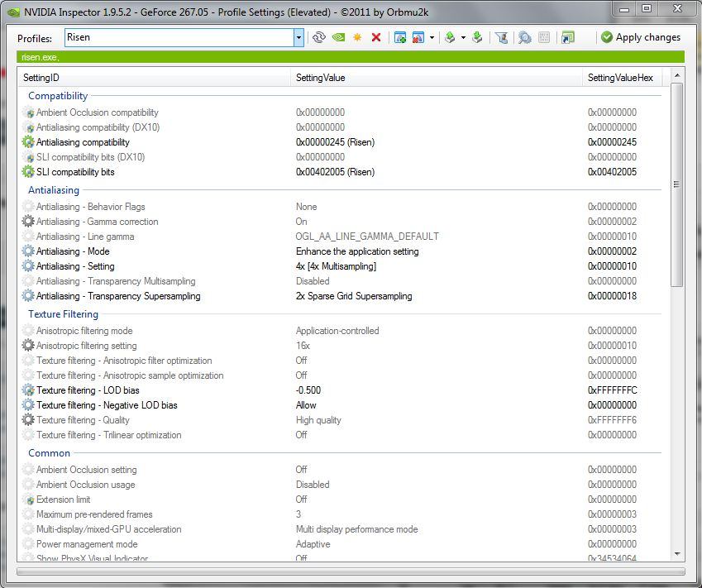Collapse the Compatibility group header

coord(58,96)
